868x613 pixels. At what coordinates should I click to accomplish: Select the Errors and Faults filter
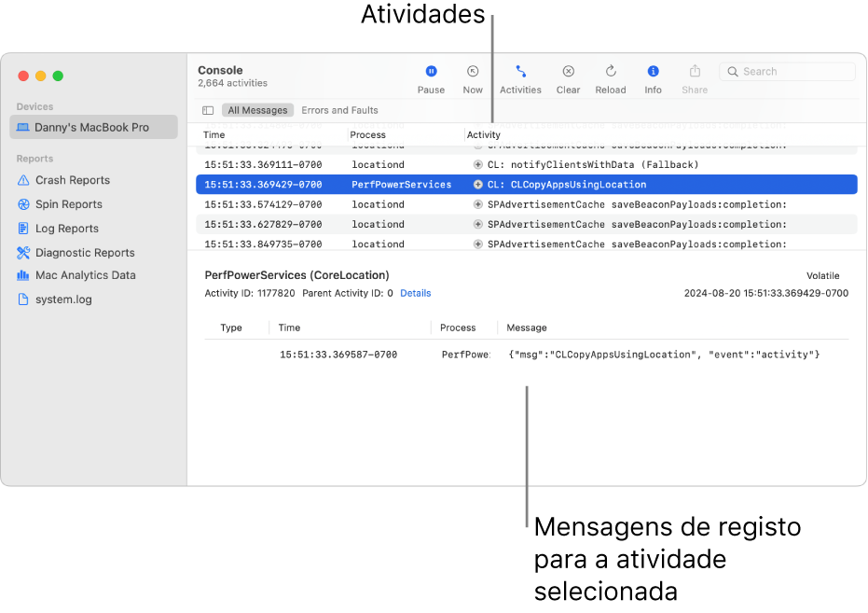pyautogui.click(x=339, y=110)
